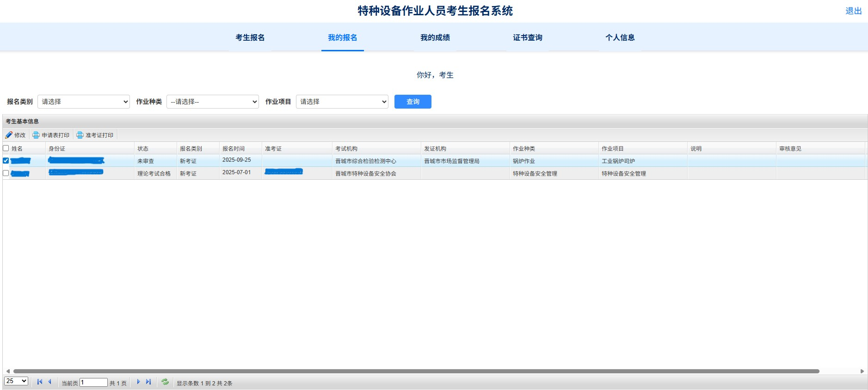
Task: Open the 证书查询 tab
Action: (x=527, y=37)
